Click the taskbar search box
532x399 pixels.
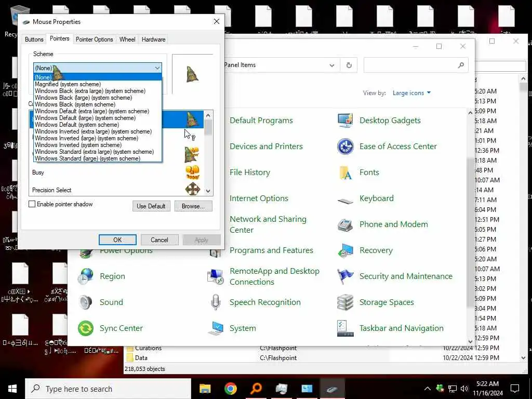[108, 389]
